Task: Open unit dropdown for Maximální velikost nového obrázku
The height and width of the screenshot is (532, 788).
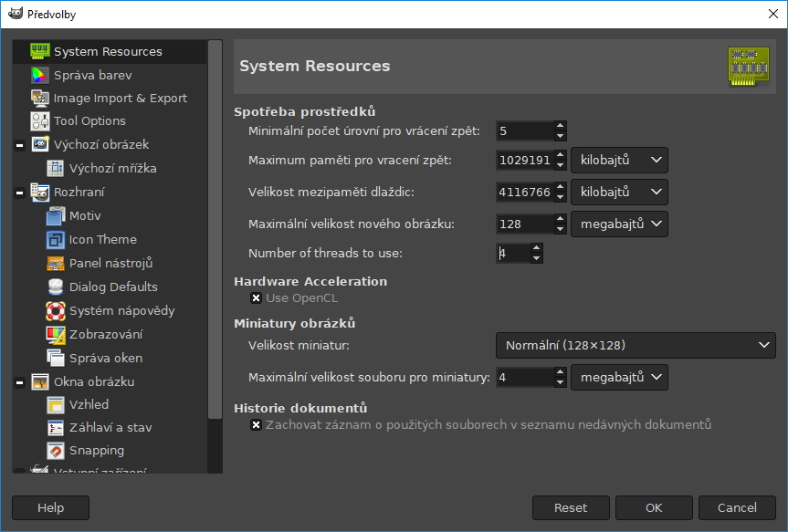Action: point(619,224)
